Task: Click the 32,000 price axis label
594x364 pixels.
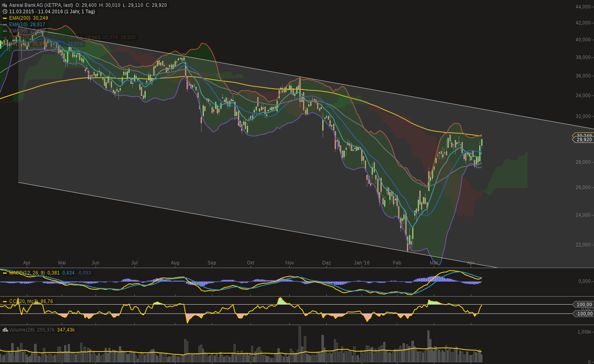Action: 583,116
